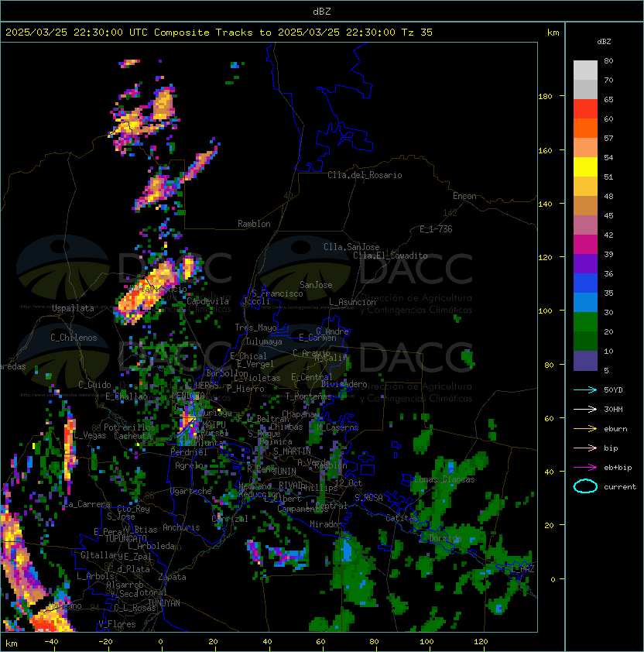644x652 pixels.
Task: Click the Cacheuta map label
Action: 132,436
